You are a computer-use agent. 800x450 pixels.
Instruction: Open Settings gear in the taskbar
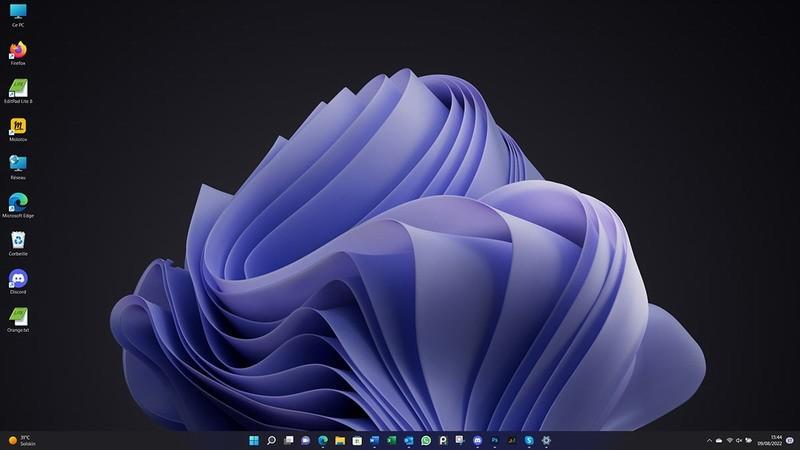[x=546, y=440]
